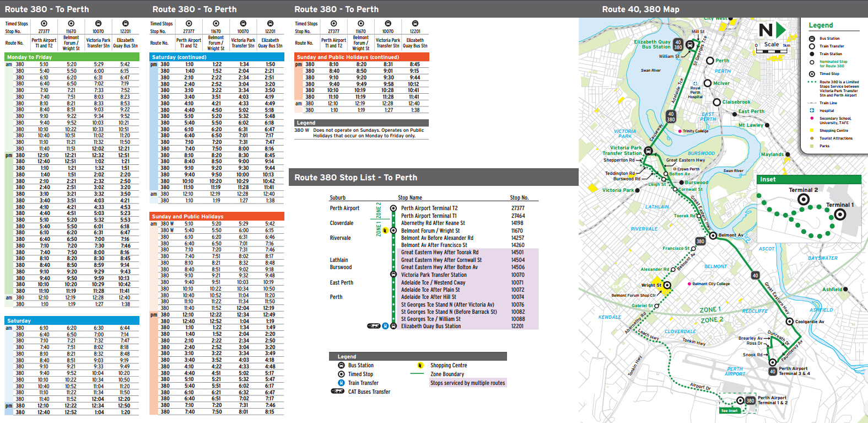The height and width of the screenshot is (423, 868).
Task: Click the Sunday and Public Holidays header
Action: [x=217, y=216]
